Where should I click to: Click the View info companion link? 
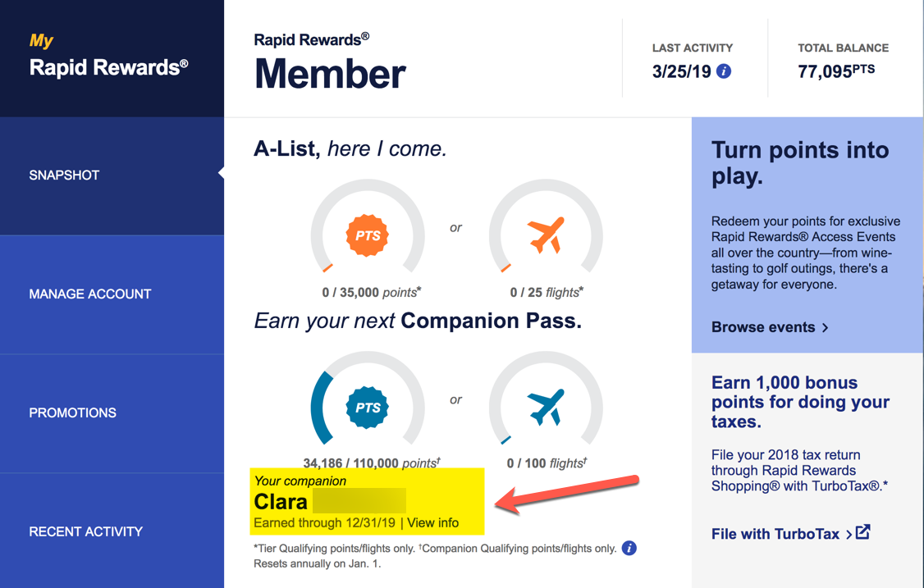pyautogui.click(x=432, y=522)
